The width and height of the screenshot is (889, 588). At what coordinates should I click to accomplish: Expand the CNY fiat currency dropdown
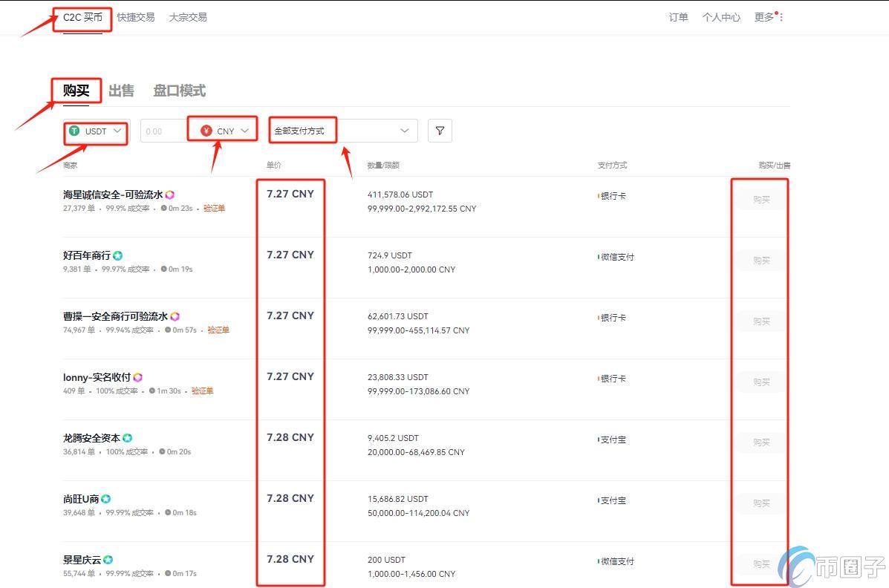pos(243,129)
